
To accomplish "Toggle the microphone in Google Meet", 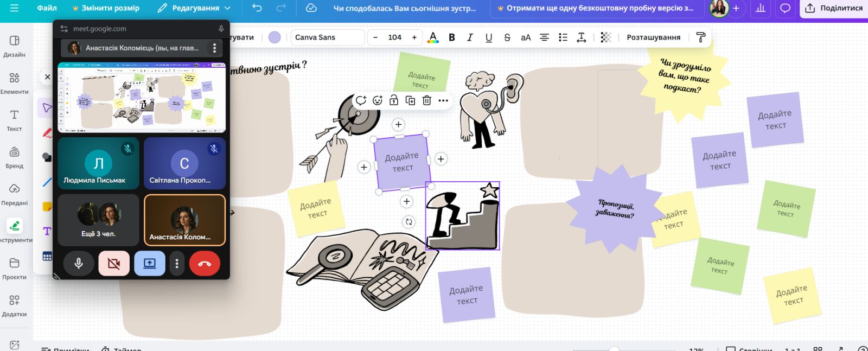I will pos(79,264).
